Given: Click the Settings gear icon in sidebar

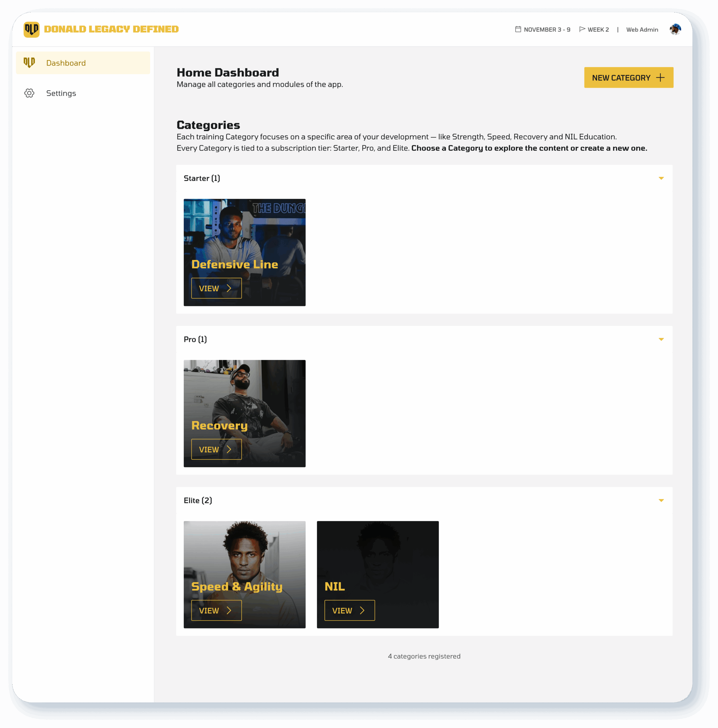Looking at the screenshot, I should pyautogui.click(x=29, y=93).
